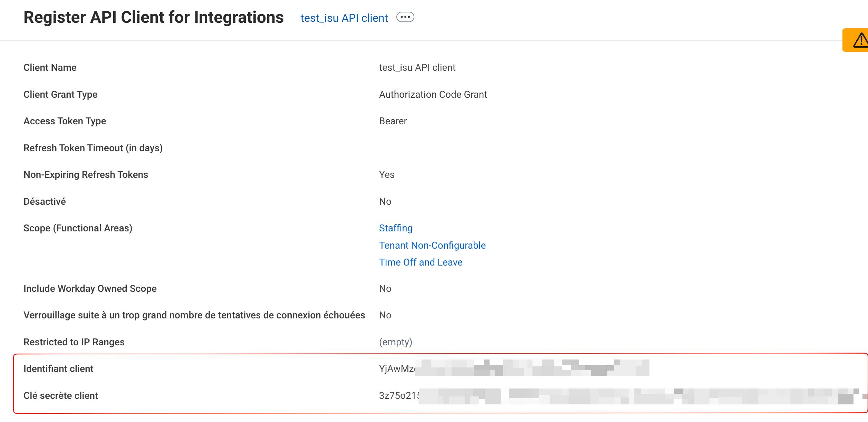The width and height of the screenshot is (868, 422).
Task: Open the Time Off and Leave link
Action: (x=421, y=262)
